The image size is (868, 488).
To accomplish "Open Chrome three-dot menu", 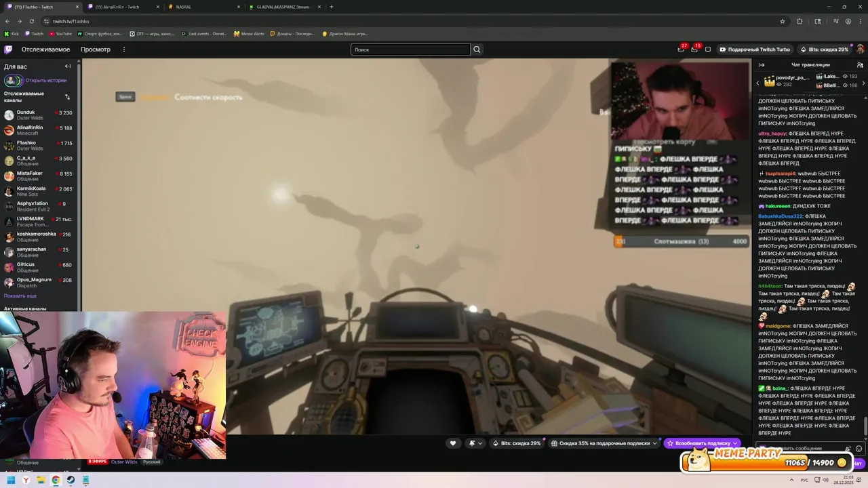I will [x=861, y=21].
